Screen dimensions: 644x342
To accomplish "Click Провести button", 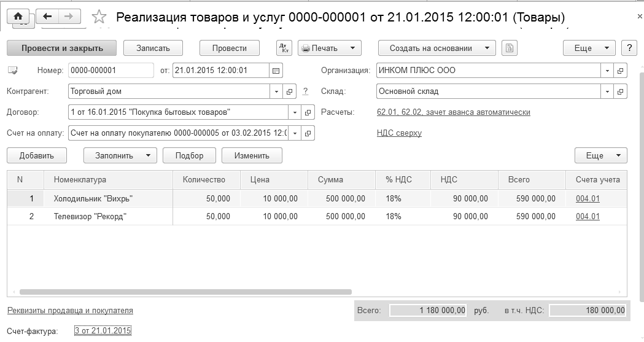I will tap(229, 48).
